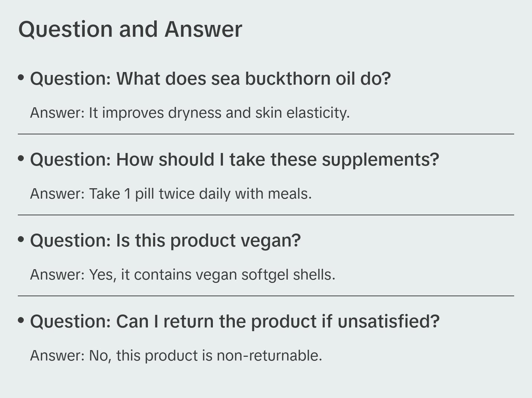Click the bullet before the sea buckthorn question
This screenshot has height=398, width=532.
coord(21,78)
